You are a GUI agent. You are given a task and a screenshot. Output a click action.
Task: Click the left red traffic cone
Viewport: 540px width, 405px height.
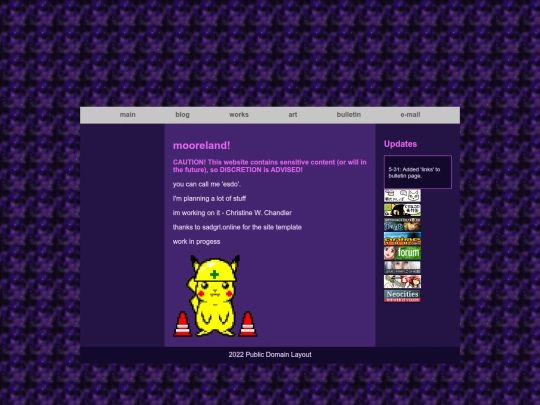183,324
